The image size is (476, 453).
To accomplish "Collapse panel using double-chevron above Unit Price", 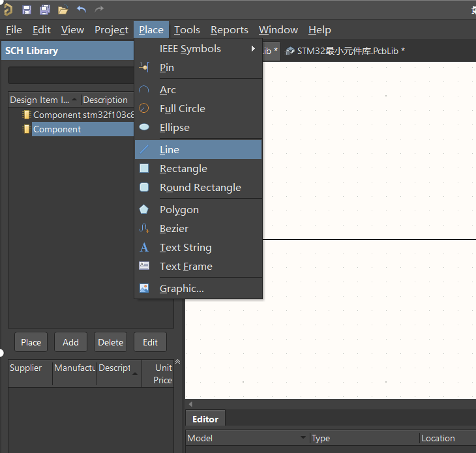I will click(x=178, y=361).
